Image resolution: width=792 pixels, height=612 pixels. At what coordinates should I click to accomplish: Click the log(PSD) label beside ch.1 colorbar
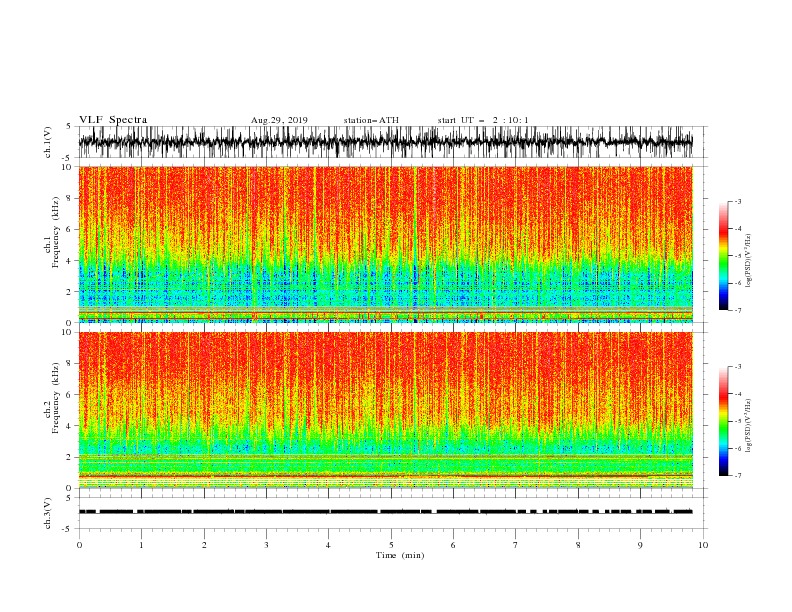[x=749, y=261]
